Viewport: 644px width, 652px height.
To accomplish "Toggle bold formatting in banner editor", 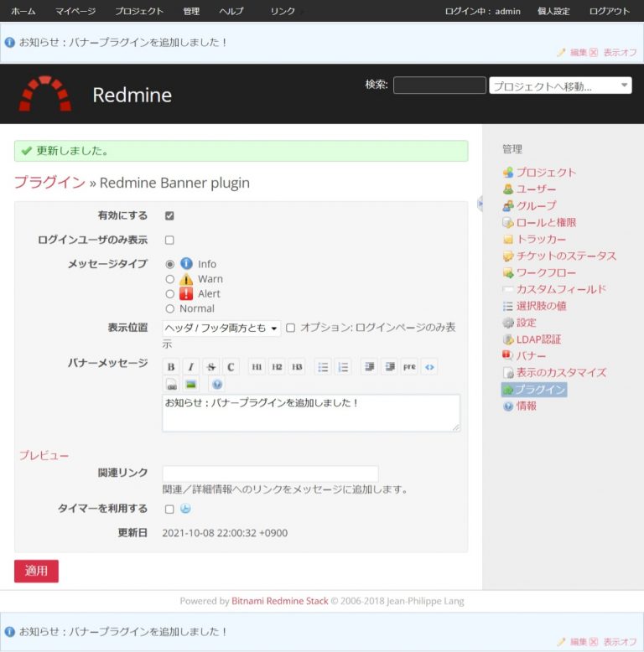I will click(171, 367).
